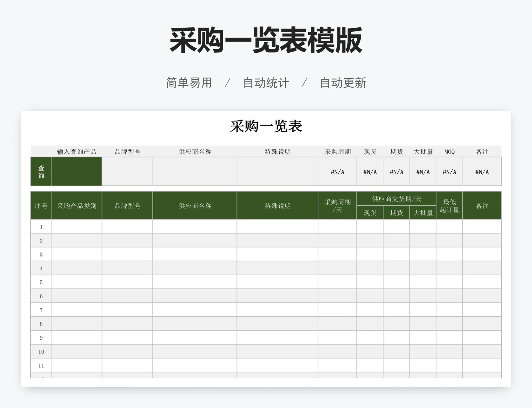Select the 供应商交货期/天 merged header

click(397, 199)
